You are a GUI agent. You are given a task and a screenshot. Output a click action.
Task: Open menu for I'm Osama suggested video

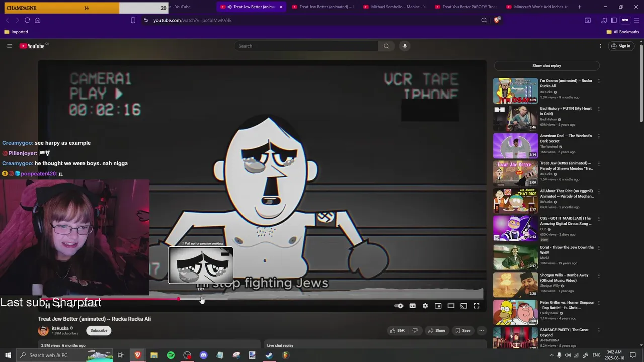[x=599, y=81]
